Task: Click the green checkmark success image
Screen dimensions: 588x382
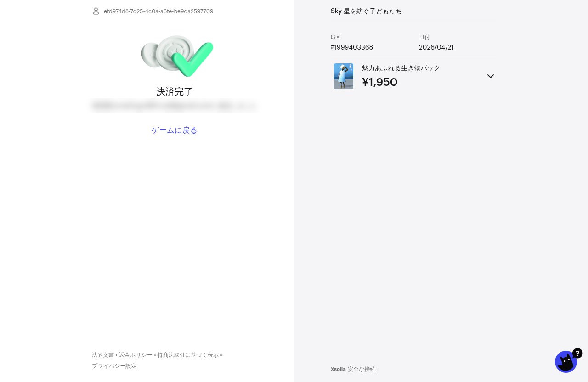Action: 177,56
